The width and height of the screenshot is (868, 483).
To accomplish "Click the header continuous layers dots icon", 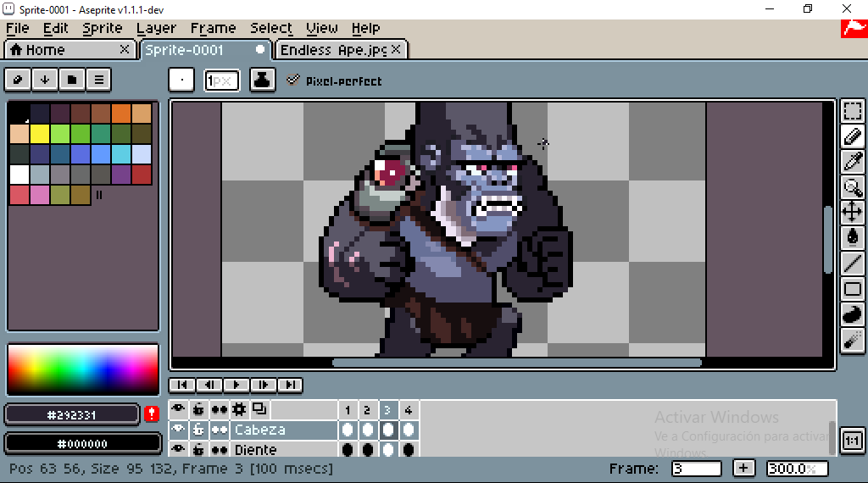I will [x=220, y=409].
